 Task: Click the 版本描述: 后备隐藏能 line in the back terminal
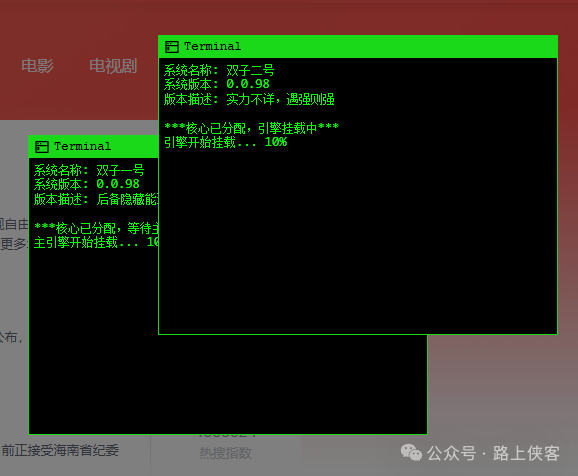click(96, 199)
